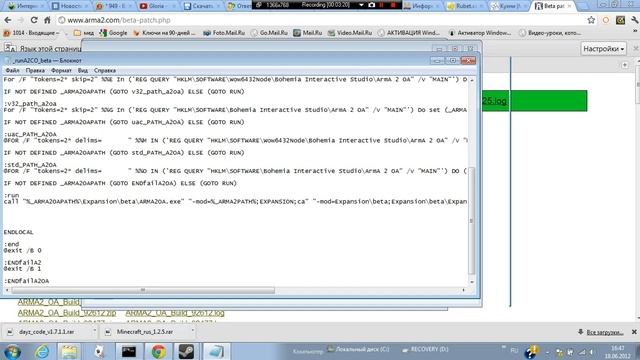Click the orange circle extension icon
640x360 pixels.
[606, 20]
